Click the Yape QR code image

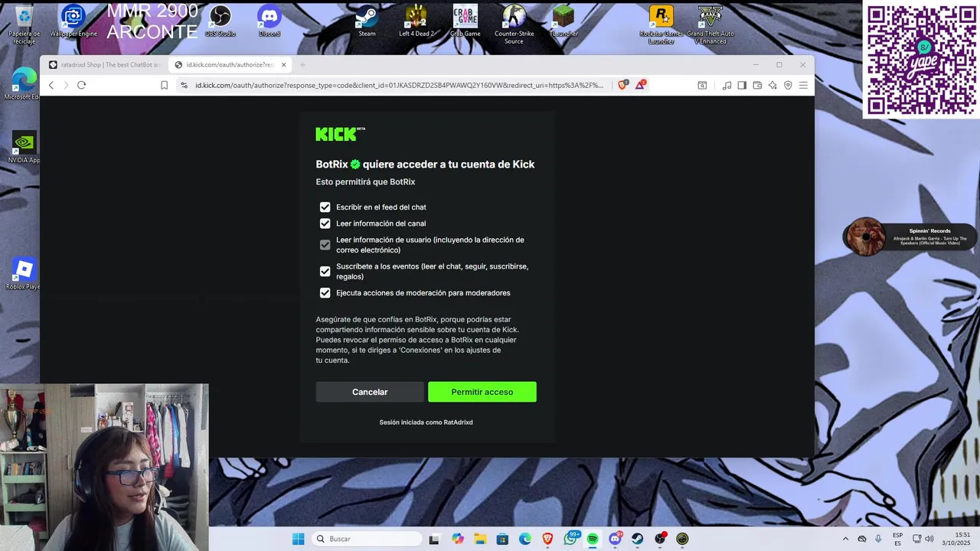[921, 60]
